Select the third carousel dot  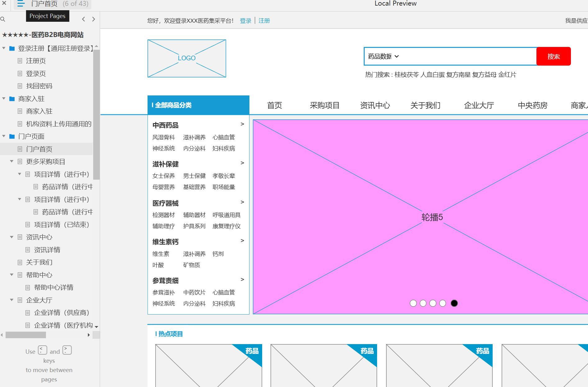433,303
